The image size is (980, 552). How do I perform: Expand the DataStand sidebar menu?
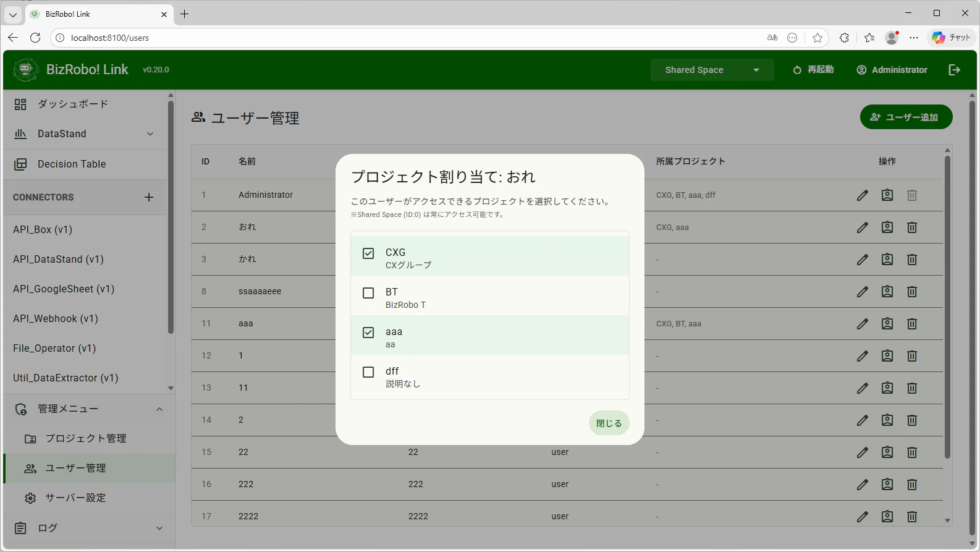[85, 134]
